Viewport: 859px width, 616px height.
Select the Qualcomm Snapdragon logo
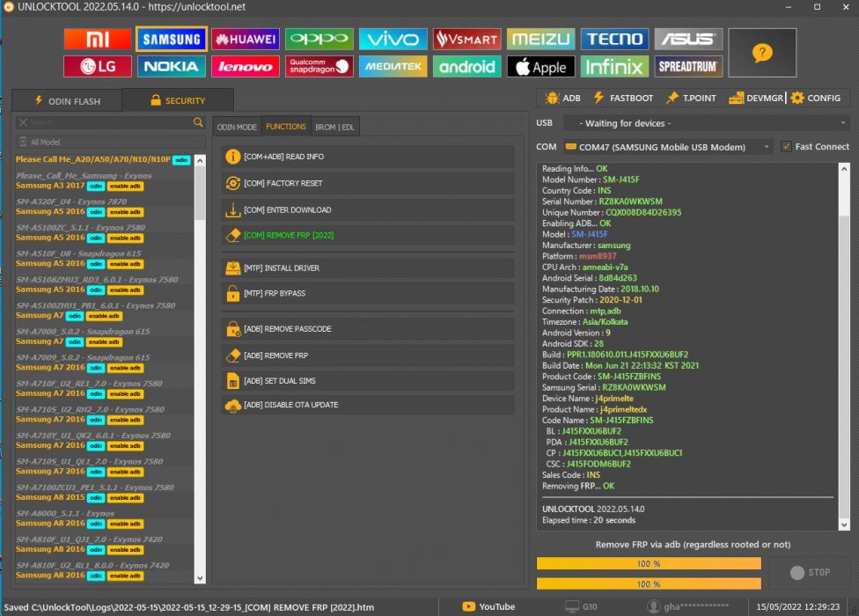[x=319, y=66]
